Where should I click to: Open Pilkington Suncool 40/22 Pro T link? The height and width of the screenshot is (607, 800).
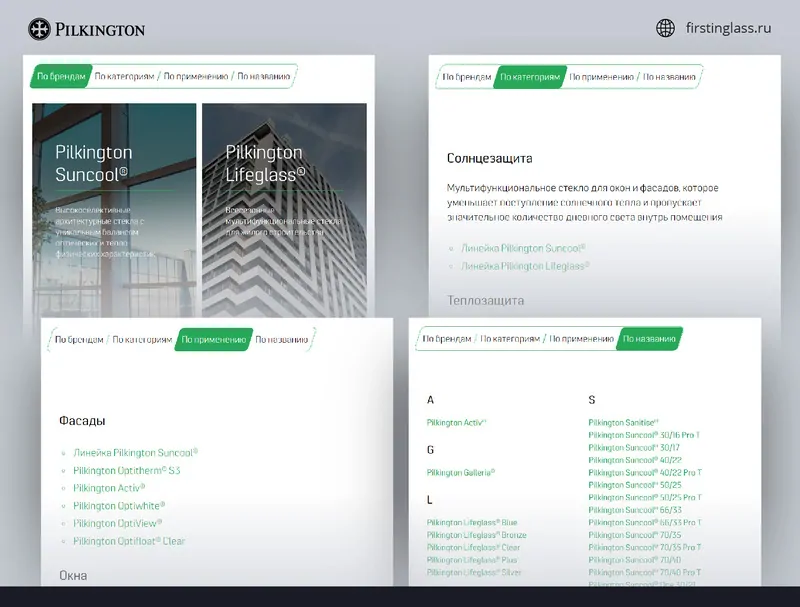645,472
